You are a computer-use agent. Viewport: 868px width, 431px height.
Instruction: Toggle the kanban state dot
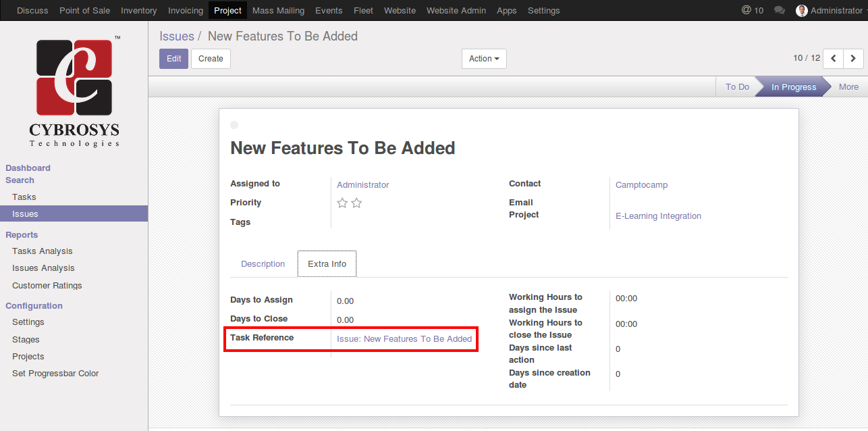234,125
